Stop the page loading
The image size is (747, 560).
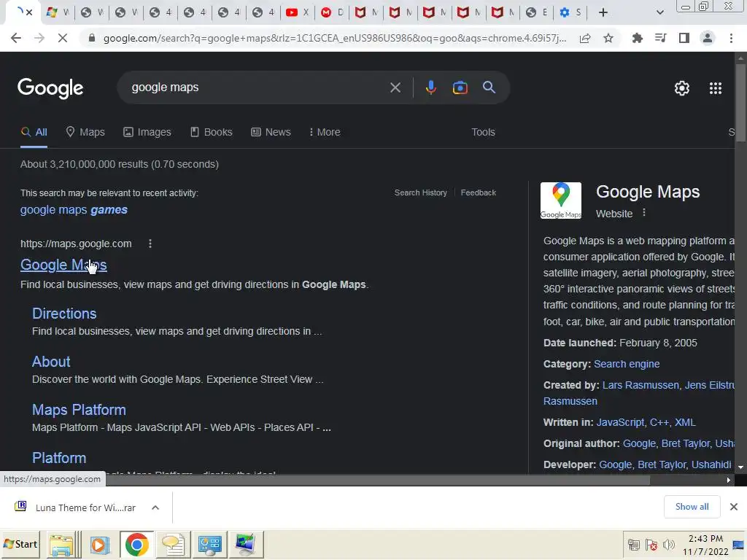(x=63, y=38)
